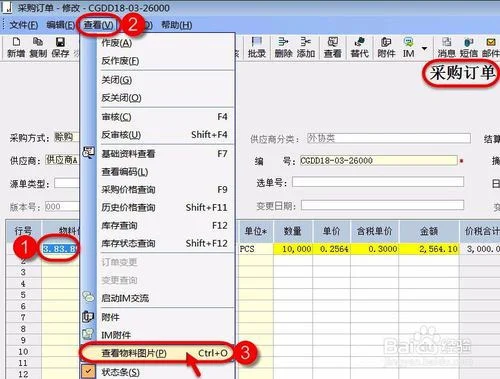Select the material code cell 3.83.8
The image size is (500, 379).
60,249
